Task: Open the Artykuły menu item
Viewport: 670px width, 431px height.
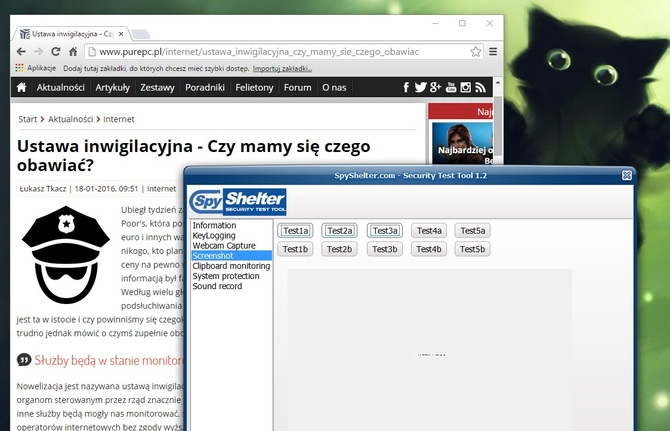Action: tap(112, 88)
